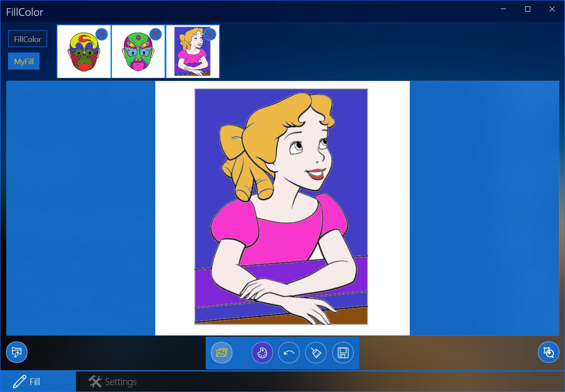Image resolution: width=565 pixels, height=392 pixels.
Task: Select the blonde girl picture thumbnail
Action: [x=192, y=51]
